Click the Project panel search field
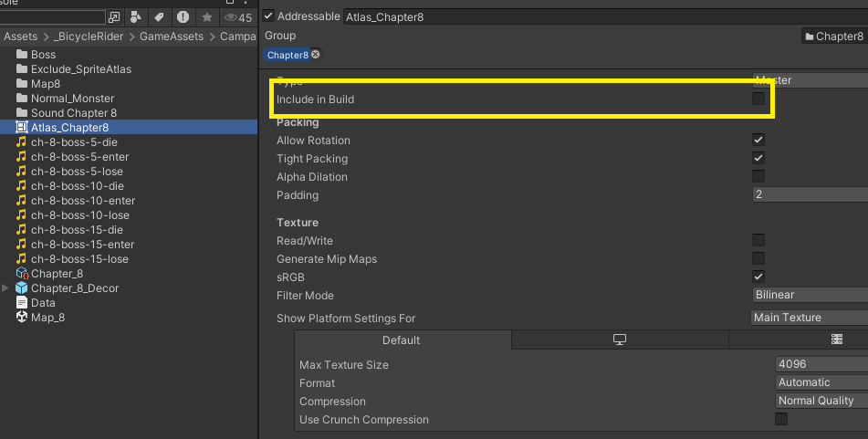 53,17
